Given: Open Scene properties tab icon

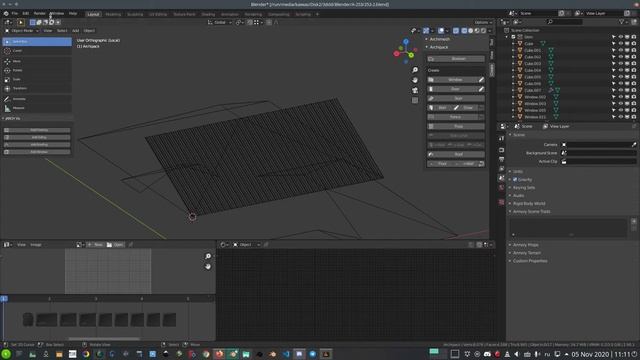Looking at the screenshot, I should [x=501, y=178].
